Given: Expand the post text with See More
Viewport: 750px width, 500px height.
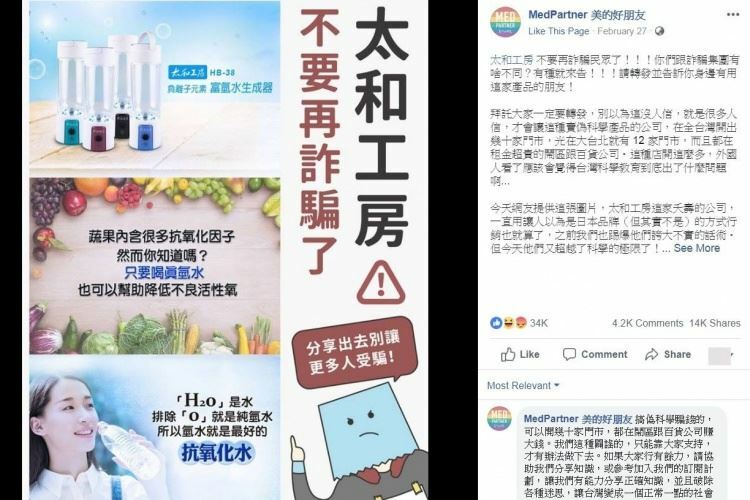Looking at the screenshot, I should [x=696, y=248].
